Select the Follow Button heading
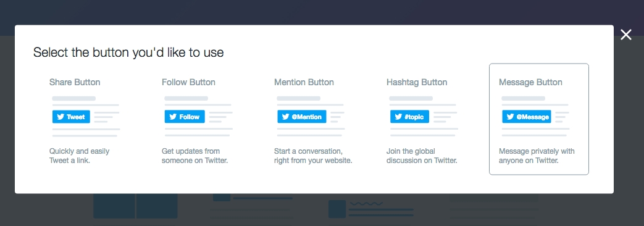644x226 pixels. pyautogui.click(x=188, y=82)
